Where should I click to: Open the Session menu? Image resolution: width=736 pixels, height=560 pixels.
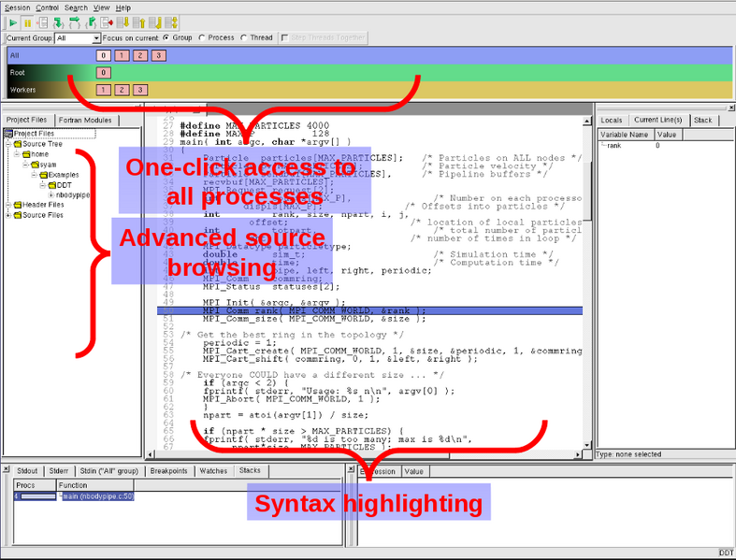click(x=17, y=7)
